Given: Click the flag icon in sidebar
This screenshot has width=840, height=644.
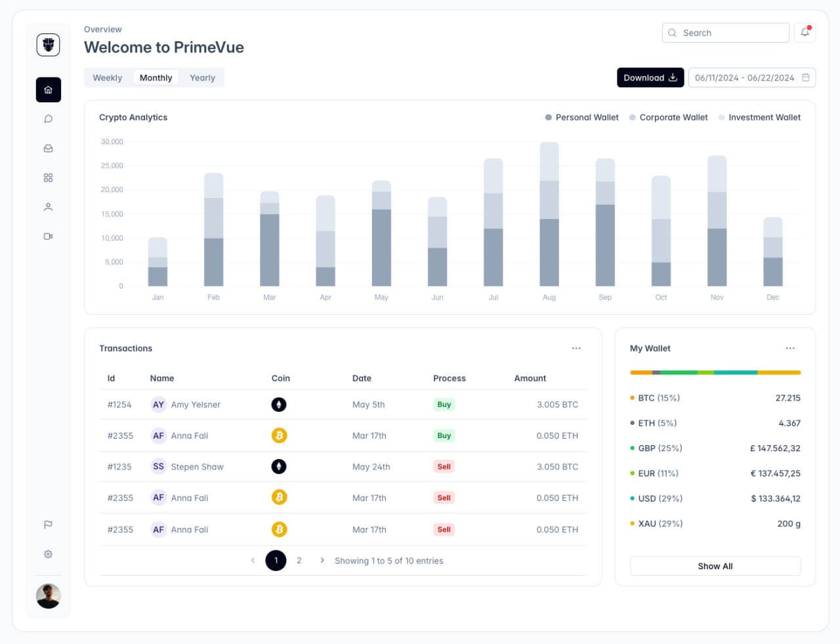Looking at the screenshot, I should point(48,525).
